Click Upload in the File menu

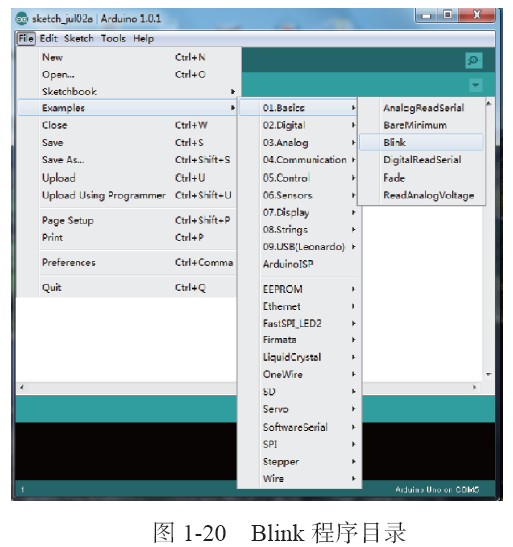[x=127, y=178]
